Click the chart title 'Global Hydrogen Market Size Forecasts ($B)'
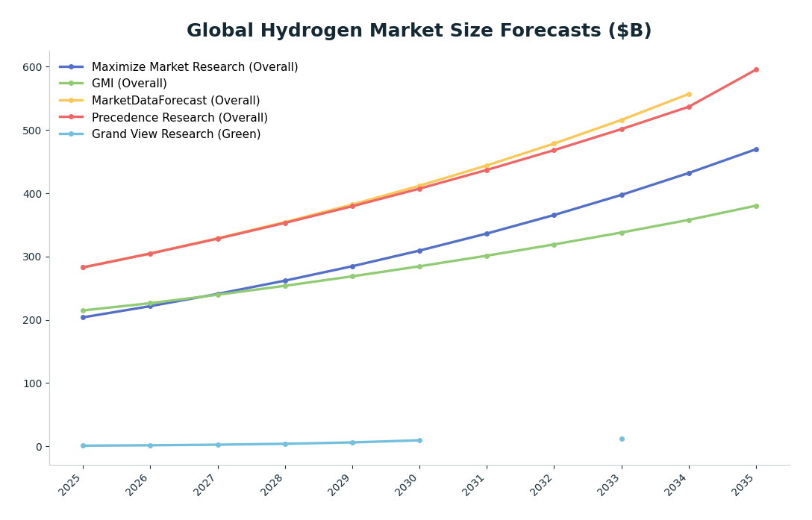Screen dimensions: 812x520 419,31
